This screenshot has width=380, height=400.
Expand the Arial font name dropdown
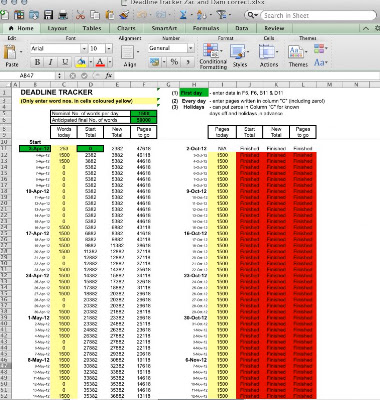[84, 49]
